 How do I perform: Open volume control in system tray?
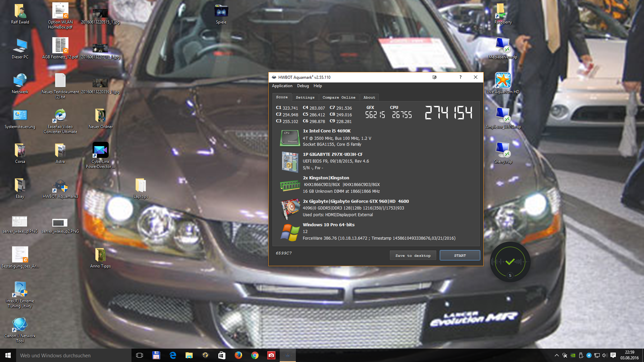tap(605, 355)
